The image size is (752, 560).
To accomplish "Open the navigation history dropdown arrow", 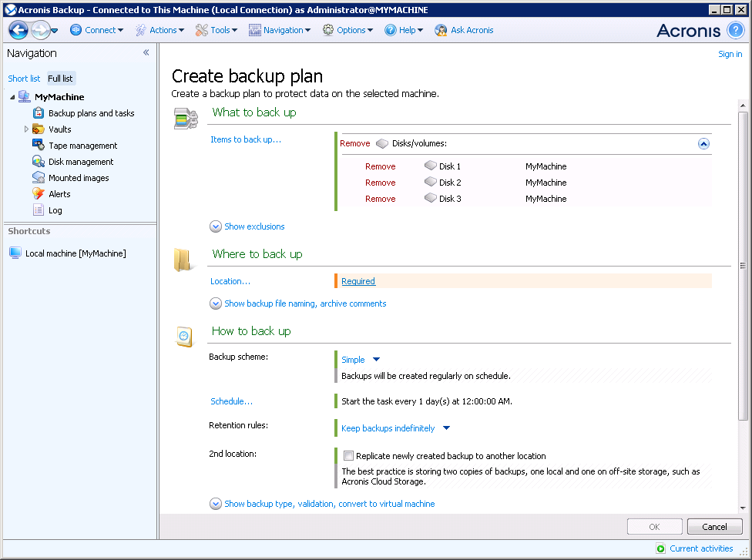I will tap(54, 31).
